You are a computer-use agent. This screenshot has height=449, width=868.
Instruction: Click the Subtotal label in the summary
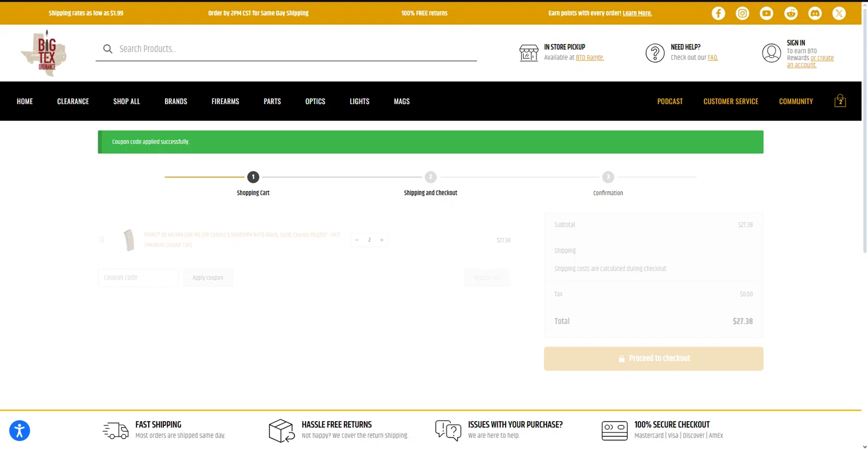click(x=565, y=225)
